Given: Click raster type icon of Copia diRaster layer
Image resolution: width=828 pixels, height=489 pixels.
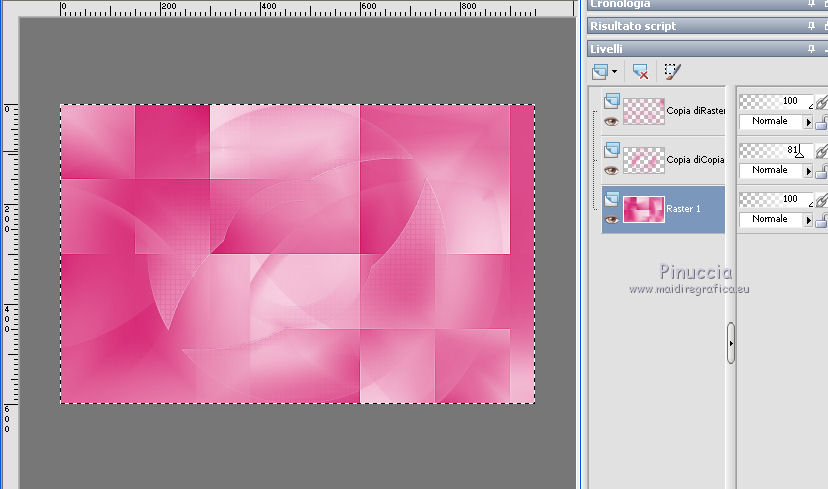Looking at the screenshot, I should 611,100.
